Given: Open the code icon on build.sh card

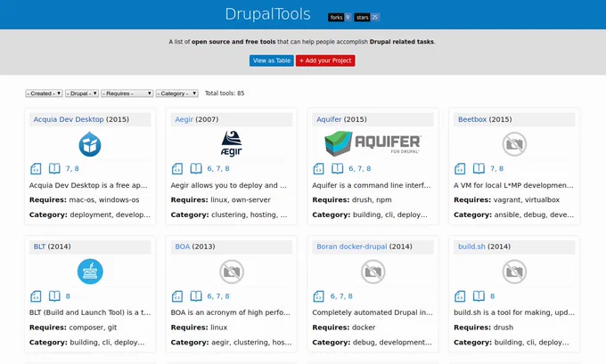Looking at the screenshot, I should [461, 296].
